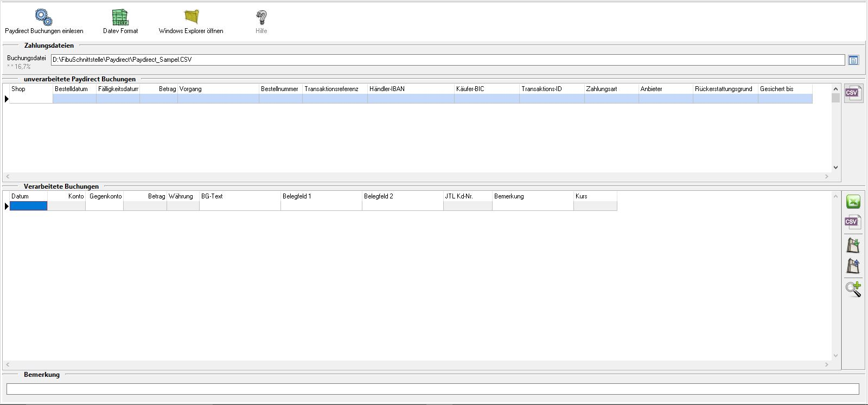Open the Datev Format tool
The image size is (868, 405).
tap(120, 17)
